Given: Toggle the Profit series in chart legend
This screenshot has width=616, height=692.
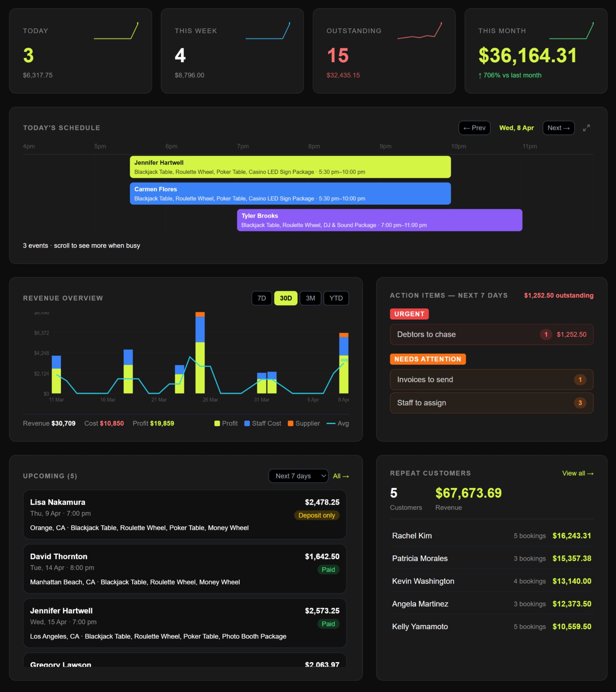Looking at the screenshot, I should tap(226, 423).
